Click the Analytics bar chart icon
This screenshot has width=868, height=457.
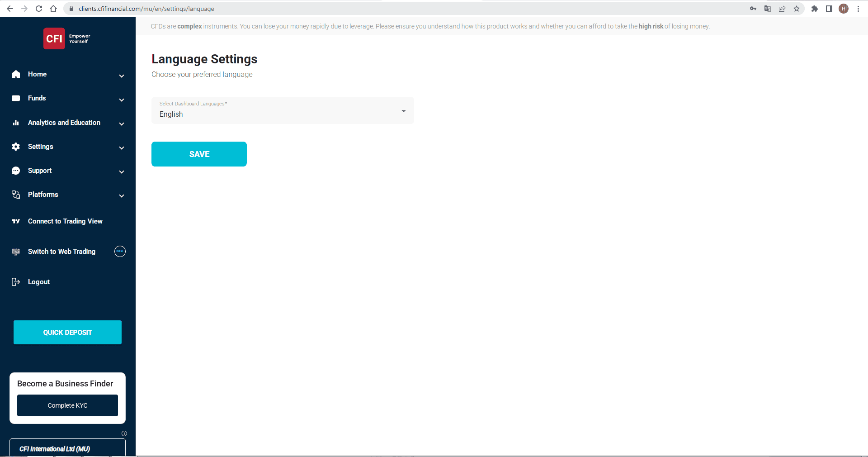[16, 123]
